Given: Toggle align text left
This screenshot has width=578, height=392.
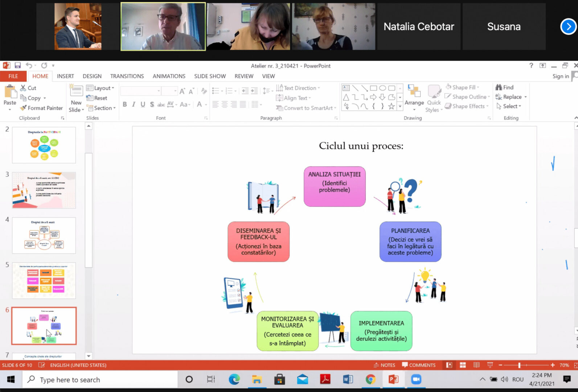Looking at the screenshot, I should tap(215, 105).
